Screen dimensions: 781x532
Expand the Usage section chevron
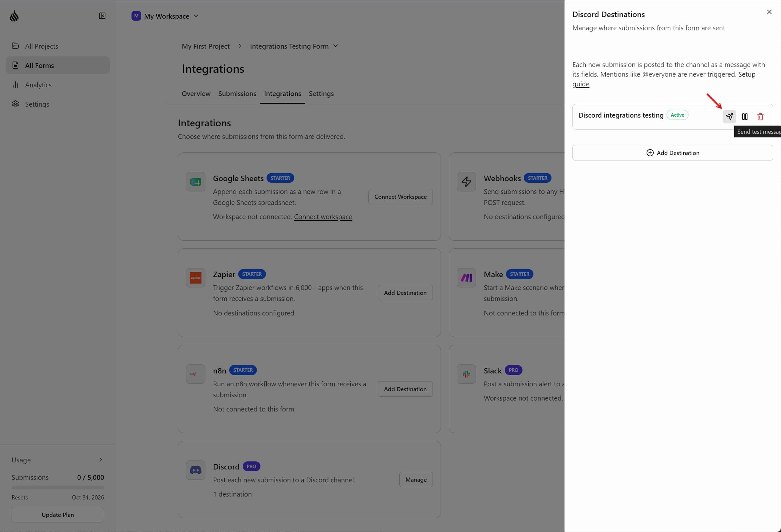point(101,460)
